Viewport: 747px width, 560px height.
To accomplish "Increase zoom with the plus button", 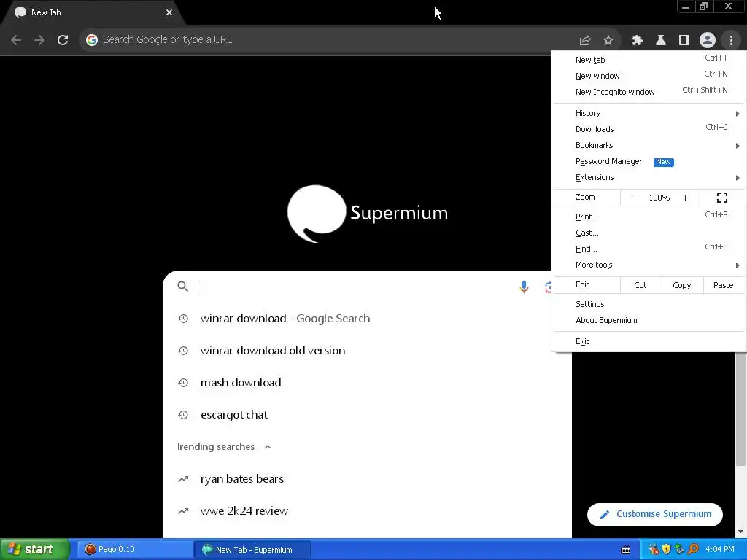I will (685, 198).
